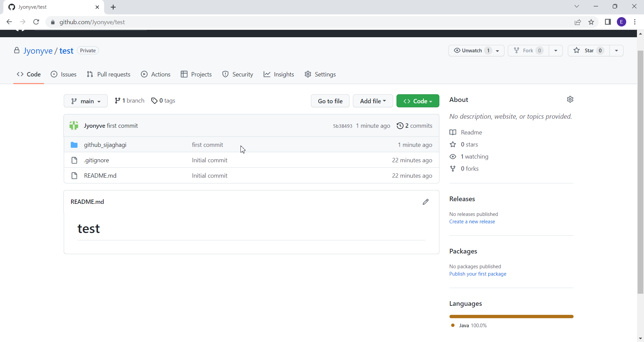The image size is (644, 342).
Task: Click the star icon beside 0 stars
Action: tap(453, 145)
